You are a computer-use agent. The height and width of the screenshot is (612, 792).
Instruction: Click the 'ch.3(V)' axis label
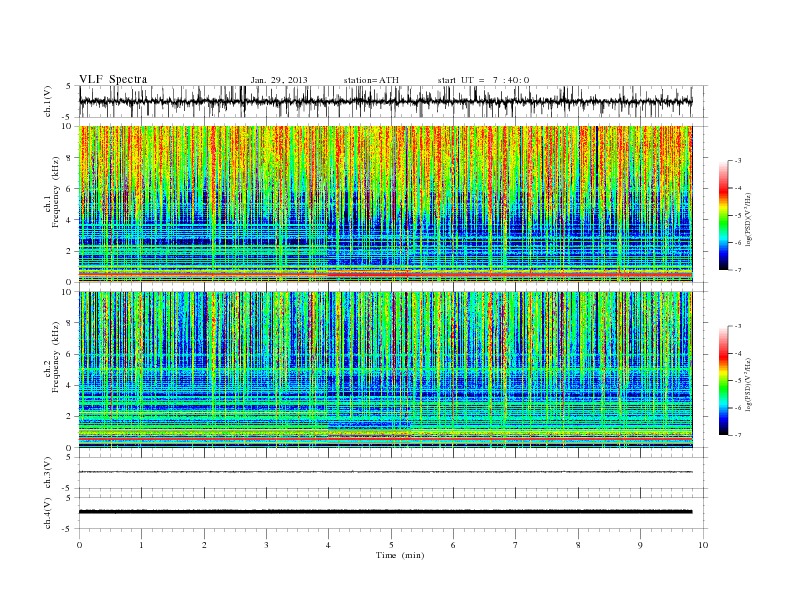(x=48, y=473)
